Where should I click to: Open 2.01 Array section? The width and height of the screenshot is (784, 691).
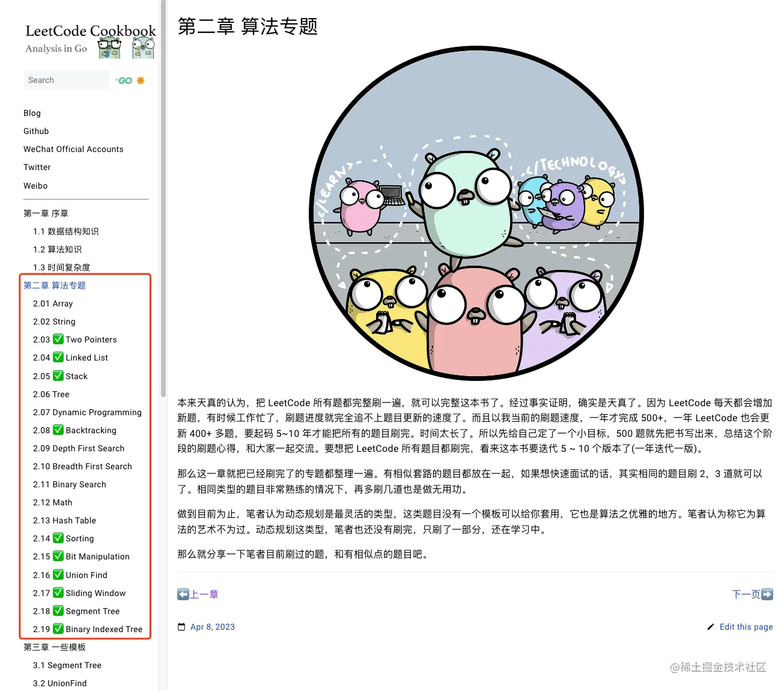53,303
